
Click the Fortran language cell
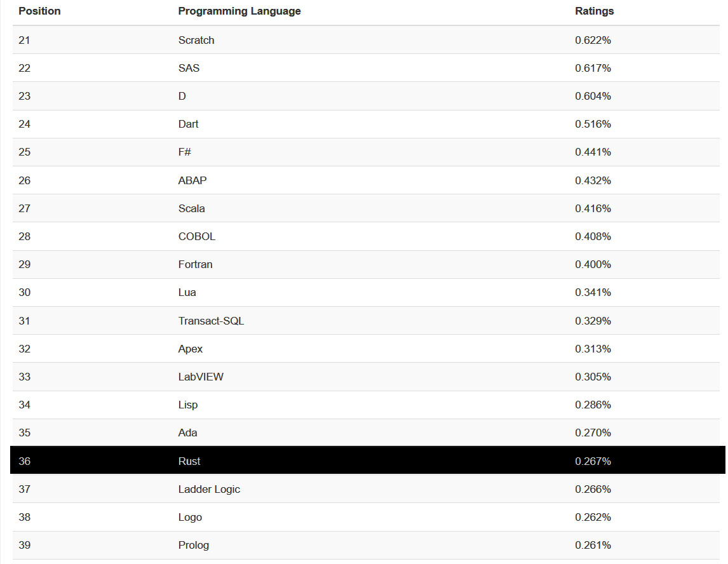[195, 264]
